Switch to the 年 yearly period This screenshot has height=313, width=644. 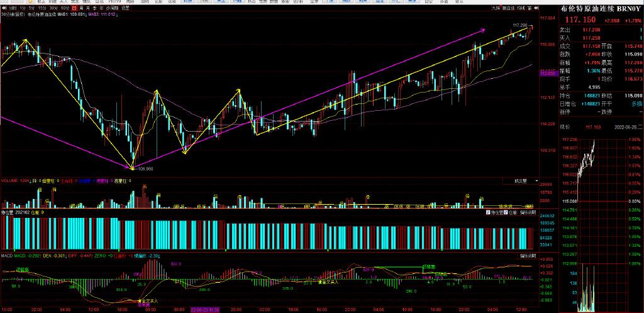101,8
